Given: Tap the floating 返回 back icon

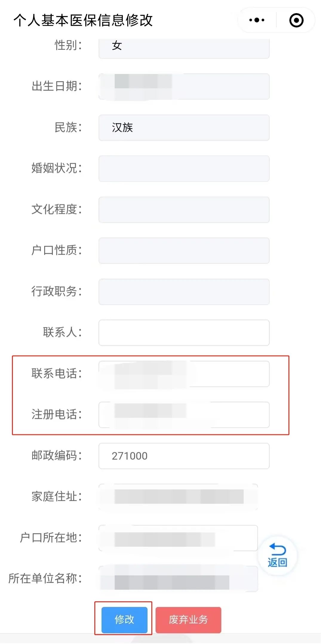Looking at the screenshot, I should 277,556.
